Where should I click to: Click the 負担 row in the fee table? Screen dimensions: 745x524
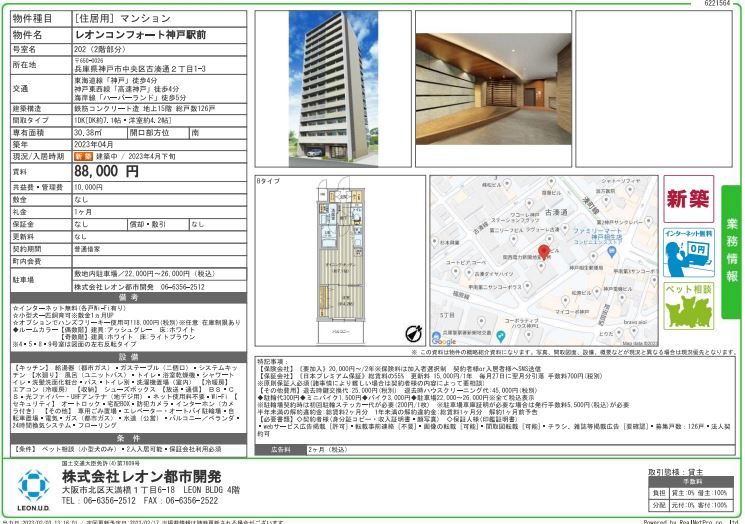click(692, 493)
